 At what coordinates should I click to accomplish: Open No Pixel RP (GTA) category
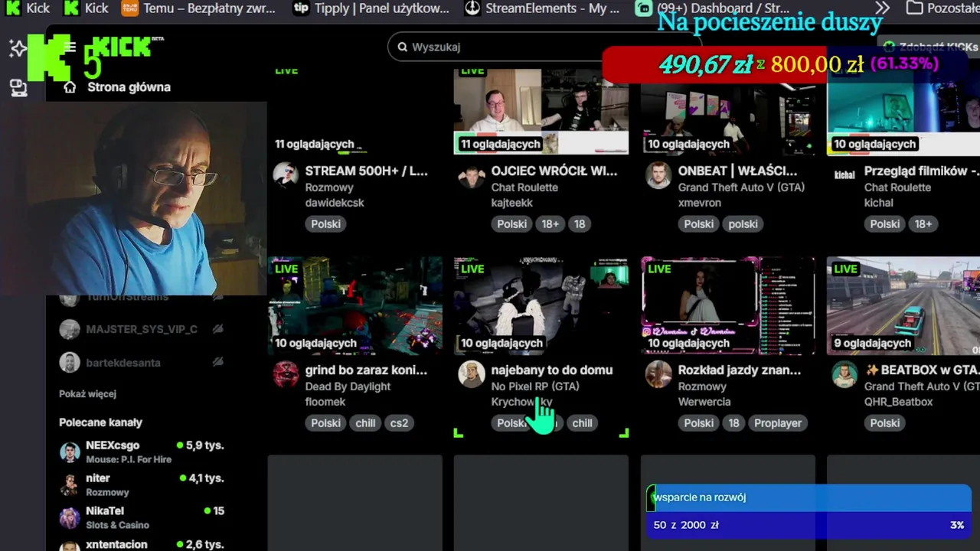(535, 386)
